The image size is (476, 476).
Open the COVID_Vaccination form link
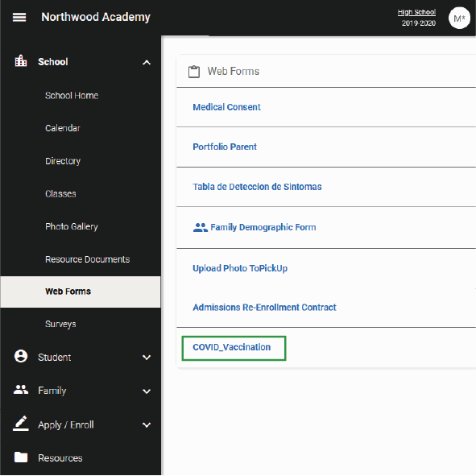point(232,347)
